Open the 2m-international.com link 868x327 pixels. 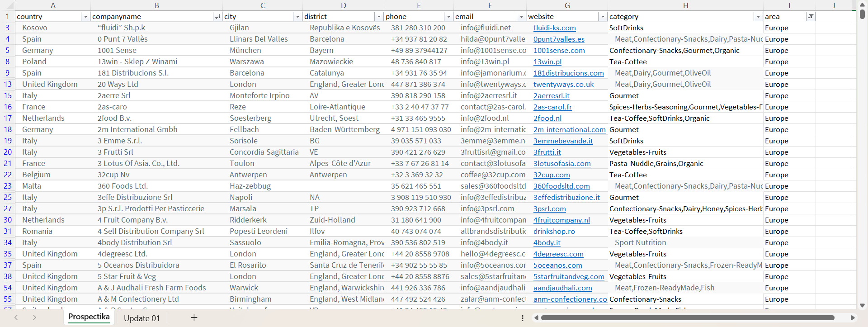point(570,130)
